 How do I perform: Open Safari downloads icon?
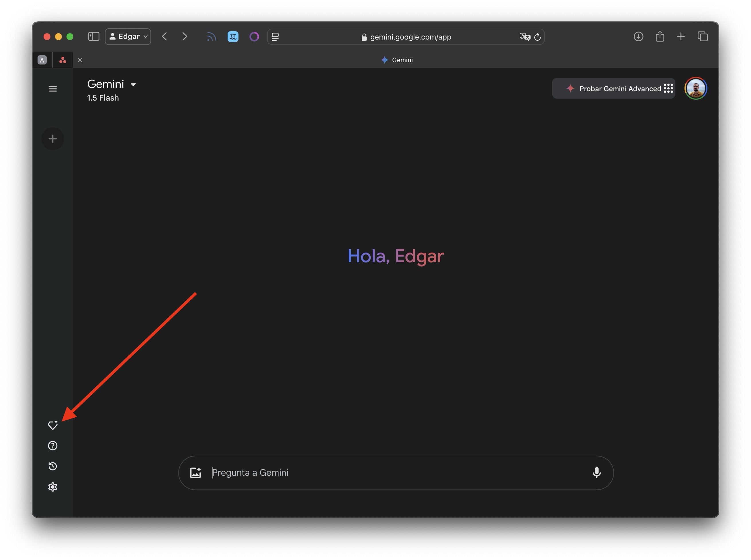pos(638,37)
